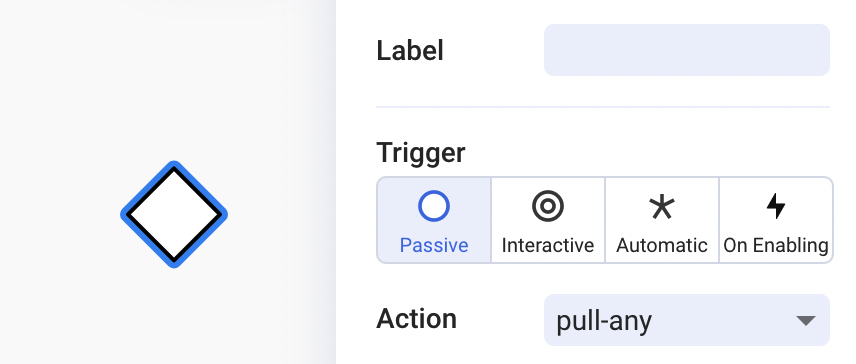Viewport: 856px width, 364px height.
Task: Click the pull-any value text
Action: click(x=604, y=321)
